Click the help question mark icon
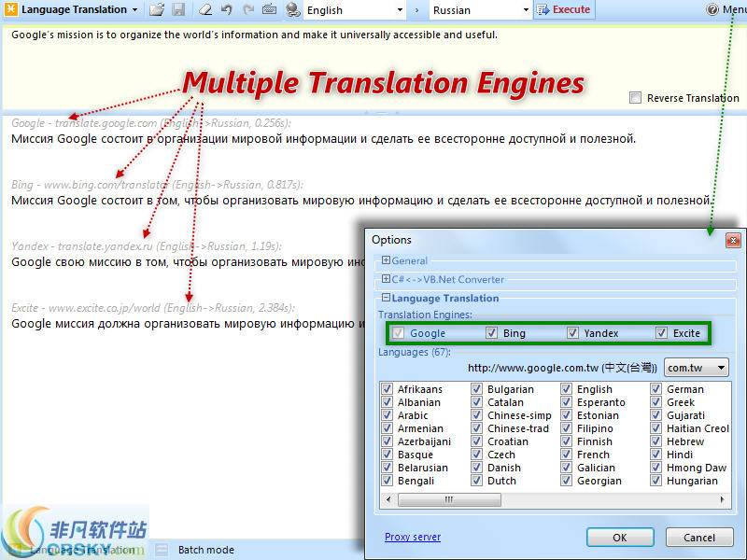 coord(712,9)
